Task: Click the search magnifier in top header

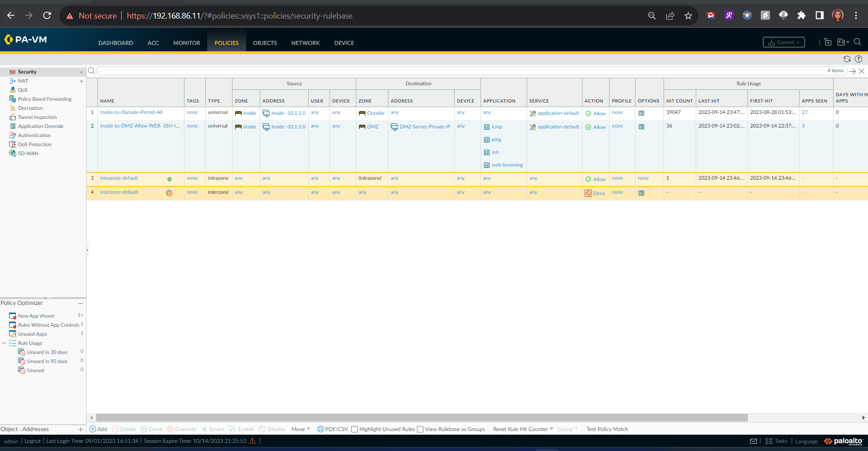Action: [x=857, y=42]
